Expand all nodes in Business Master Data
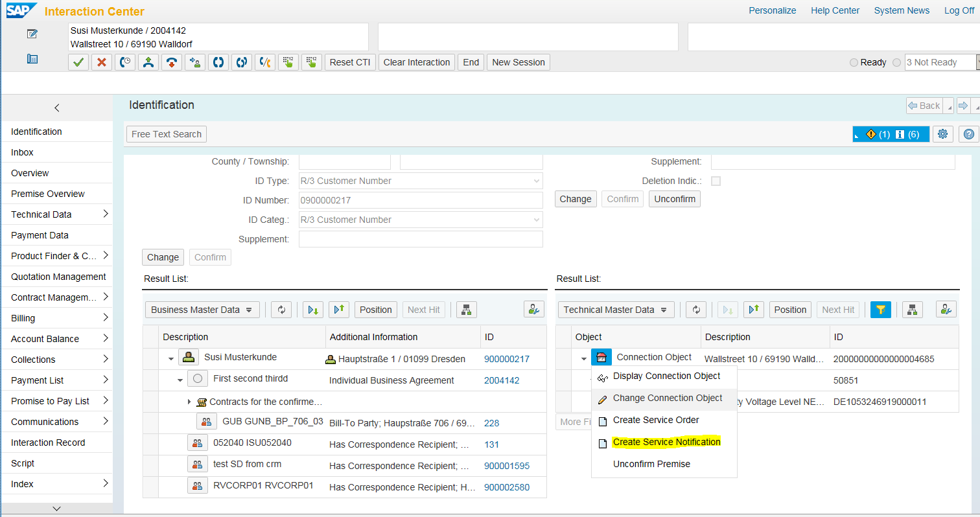This screenshot has width=980, height=517. [x=313, y=310]
